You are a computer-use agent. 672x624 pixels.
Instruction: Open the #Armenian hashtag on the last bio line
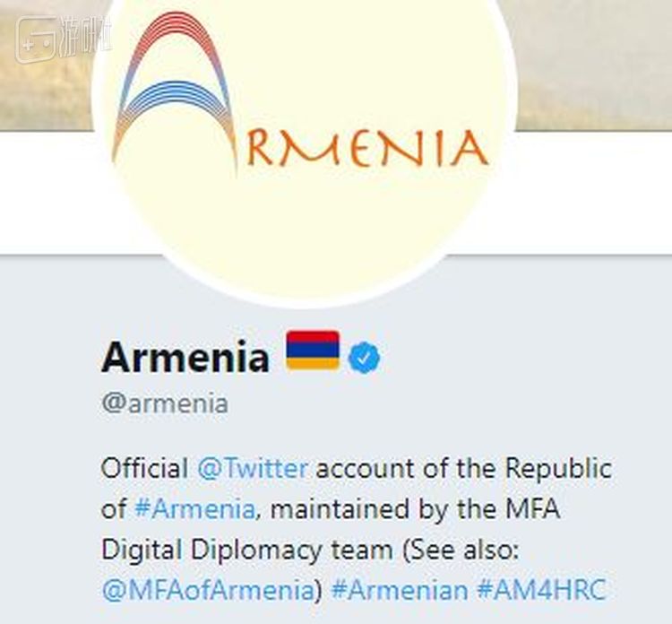[400, 590]
